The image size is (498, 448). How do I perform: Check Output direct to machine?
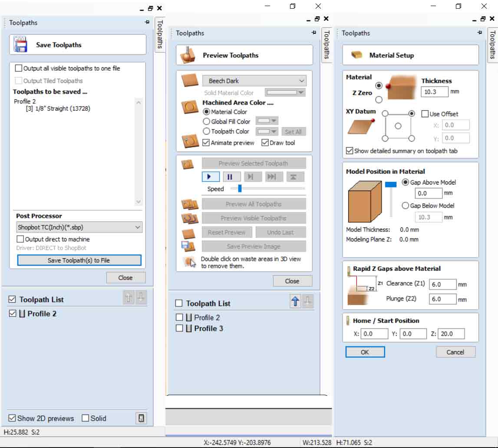(x=20, y=239)
